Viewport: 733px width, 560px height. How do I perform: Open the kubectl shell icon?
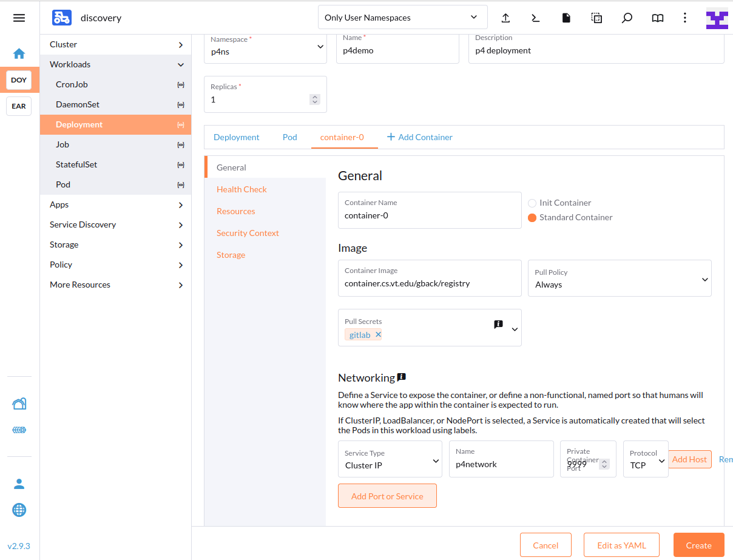[535, 18]
